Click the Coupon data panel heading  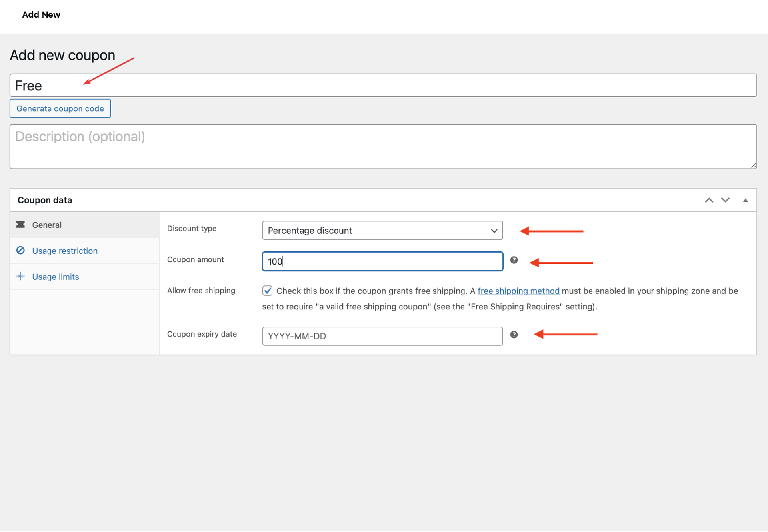click(45, 200)
